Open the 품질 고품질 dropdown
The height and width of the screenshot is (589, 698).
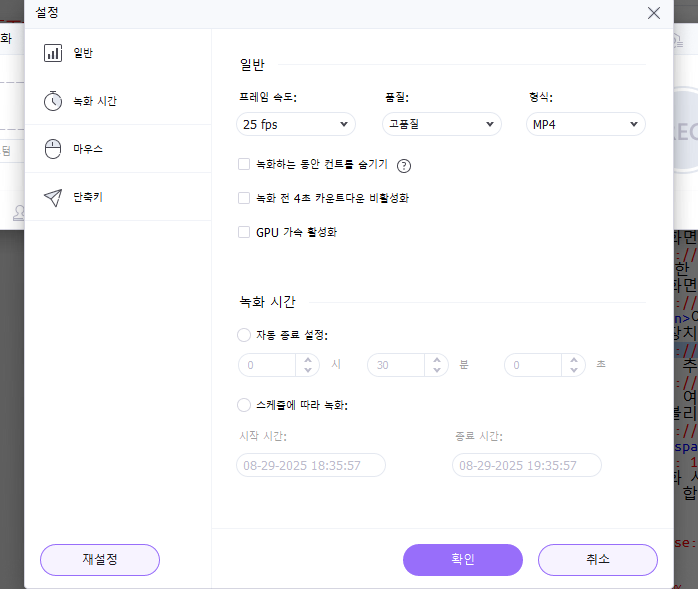pyautogui.click(x=442, y=124)
